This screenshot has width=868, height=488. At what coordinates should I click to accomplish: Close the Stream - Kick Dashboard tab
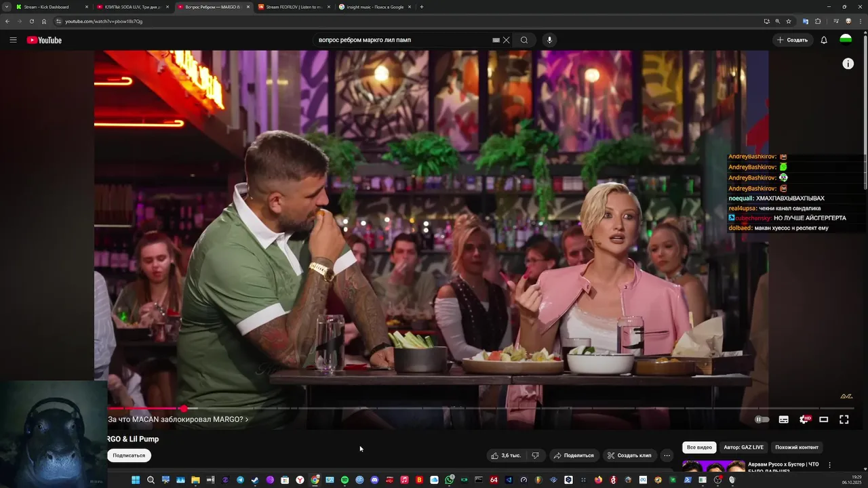(86, 7)
